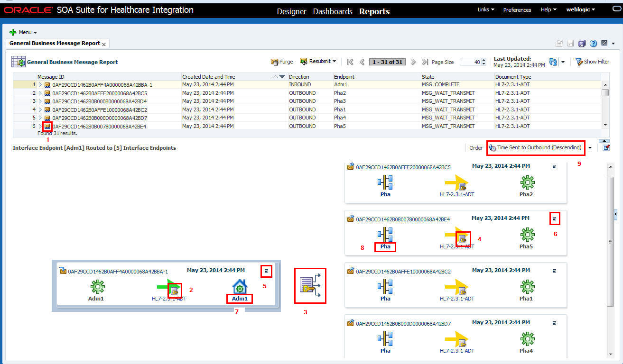Screen dimensions: 623x364
Task: Click Show Filter
Action: click(x=592, y=62)
